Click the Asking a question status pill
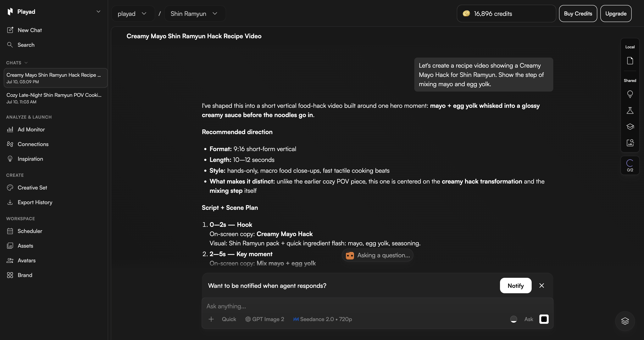The image size is (644, 340). point(377,255)
